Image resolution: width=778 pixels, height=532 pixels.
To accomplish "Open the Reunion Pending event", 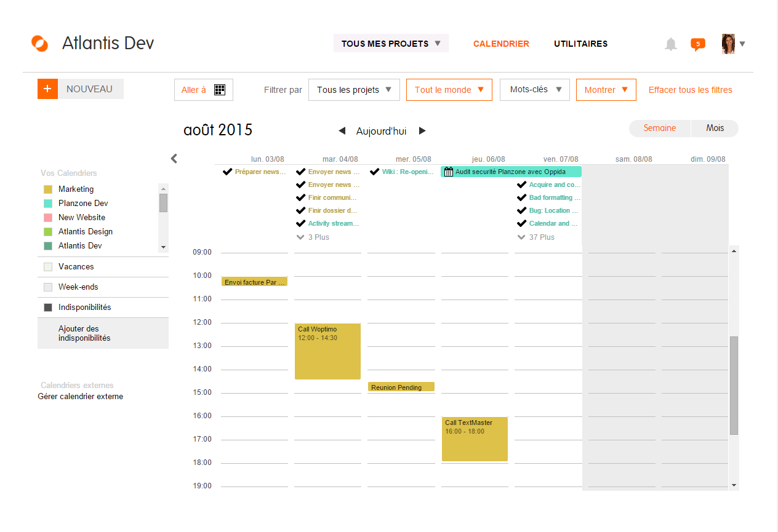I will tap(401, 387).
